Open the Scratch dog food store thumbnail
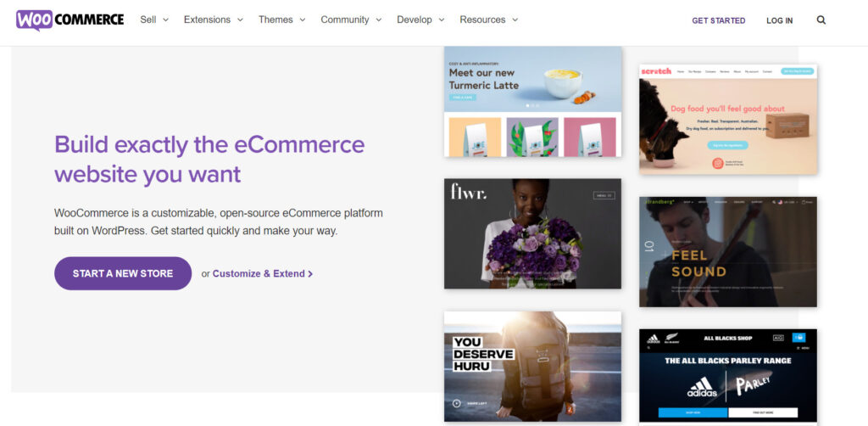 (x=728, y=119)
